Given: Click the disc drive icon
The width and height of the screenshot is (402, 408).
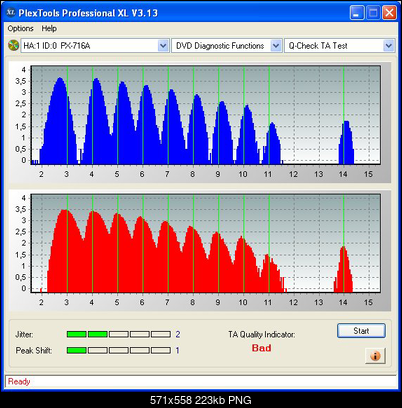Looking at the screenshot, I should [x=13, y=46].
